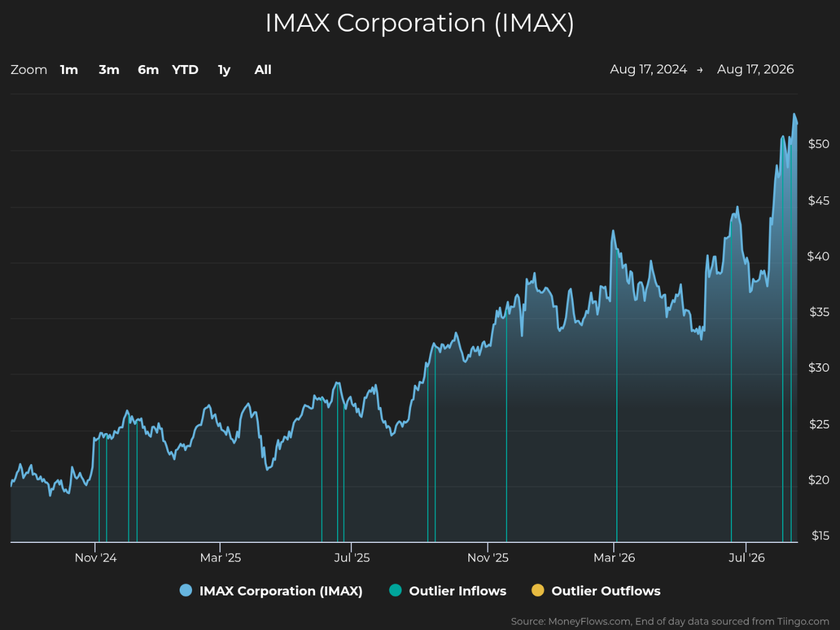The height and width of the screenshot is (630, 840).
Task: Edit the start date Aug 17, 2024
Action: 648,69
